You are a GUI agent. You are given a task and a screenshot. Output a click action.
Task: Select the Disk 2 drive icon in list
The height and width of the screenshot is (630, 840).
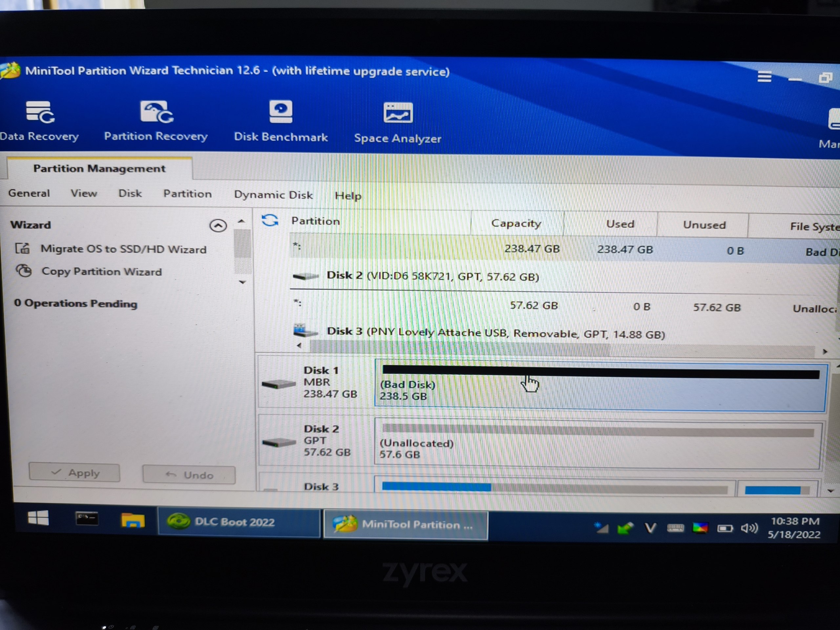click(305, 276)
